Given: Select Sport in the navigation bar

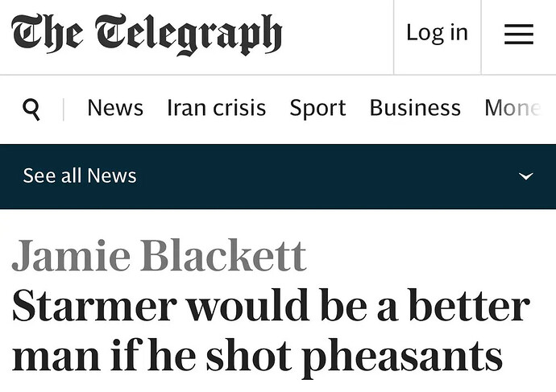Looking at the screenshot, I should pyautogui.click(x=317, y=108).
